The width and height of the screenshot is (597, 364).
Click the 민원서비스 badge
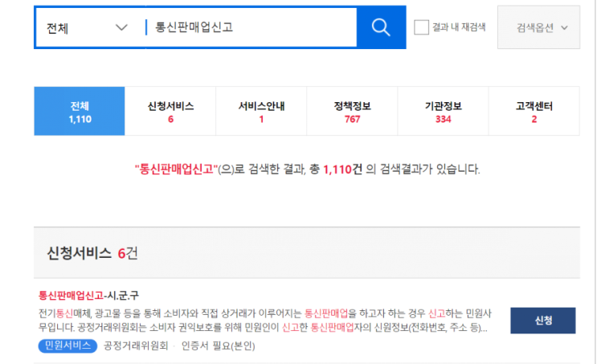point(67,346)
